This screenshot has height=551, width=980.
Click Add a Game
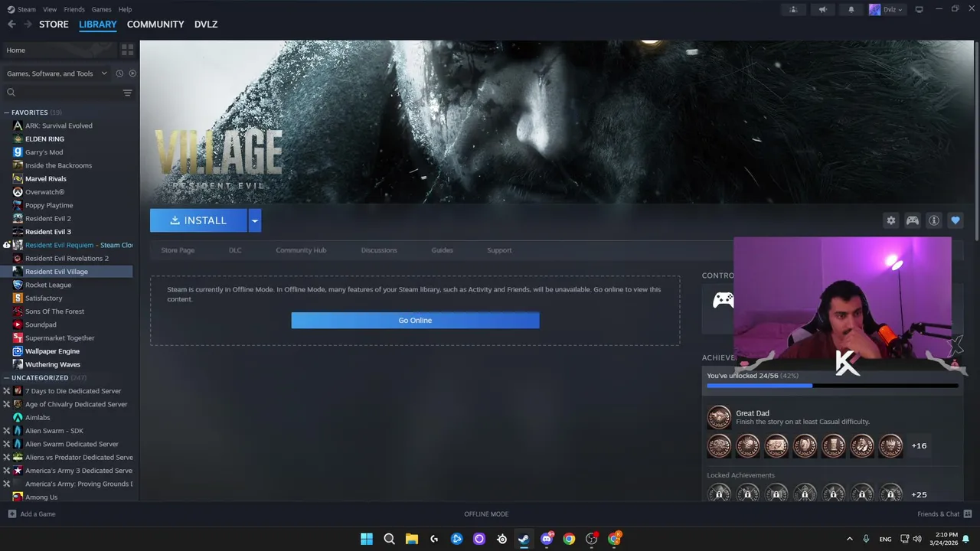pos(31,514)
